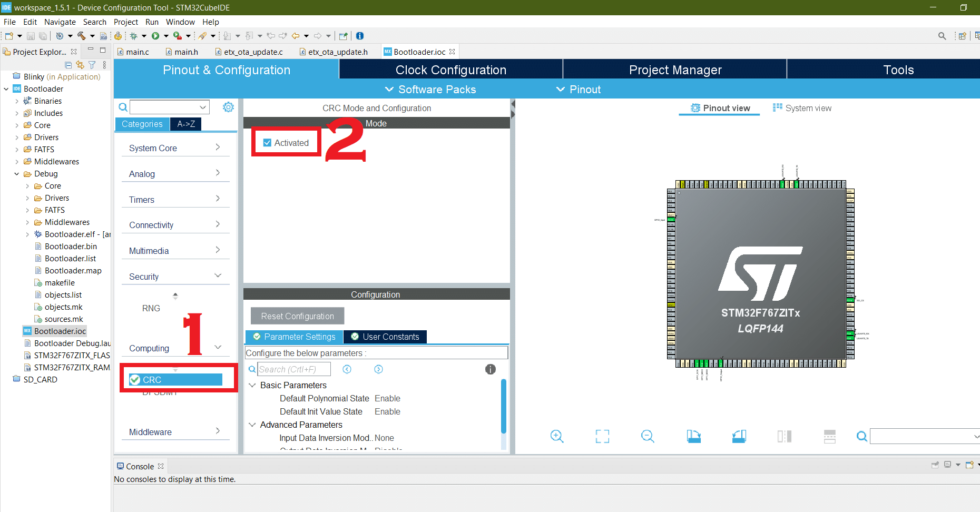Expand the System Core category
This screenshot has width=980, height=512.
tap(175, 148)
